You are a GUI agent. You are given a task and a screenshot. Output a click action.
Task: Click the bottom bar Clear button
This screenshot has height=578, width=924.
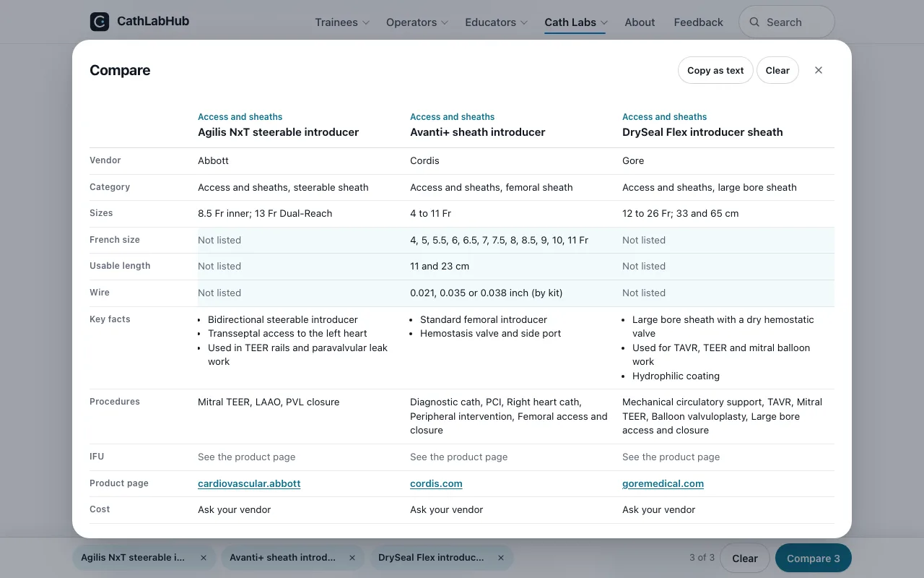pyautogui.click(x=745, y=558)
